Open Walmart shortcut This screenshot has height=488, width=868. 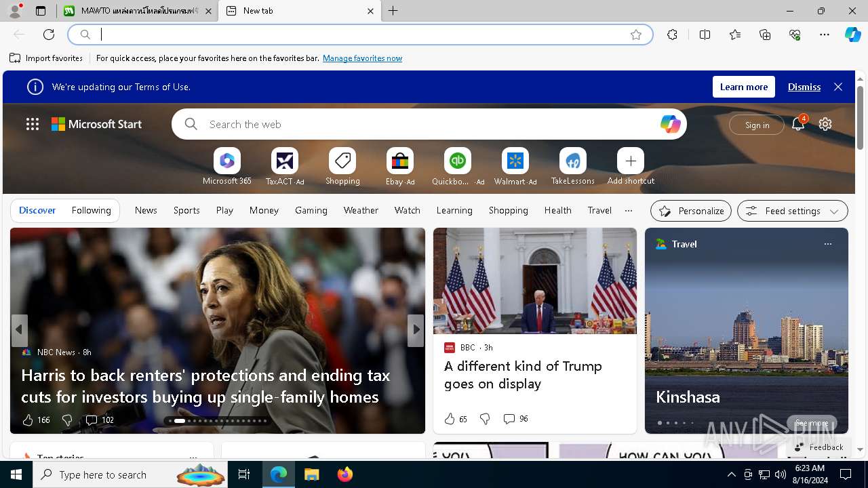(515, 167)
